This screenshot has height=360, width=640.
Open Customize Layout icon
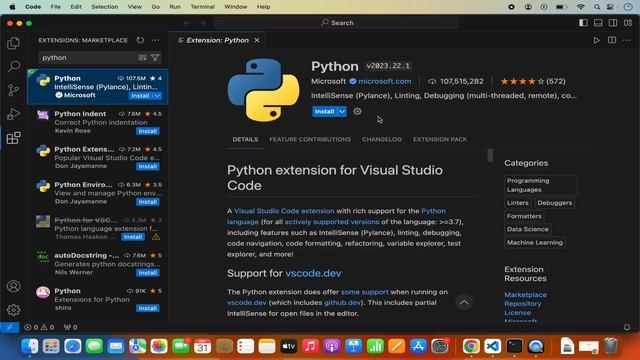click(x=628, y=23)
